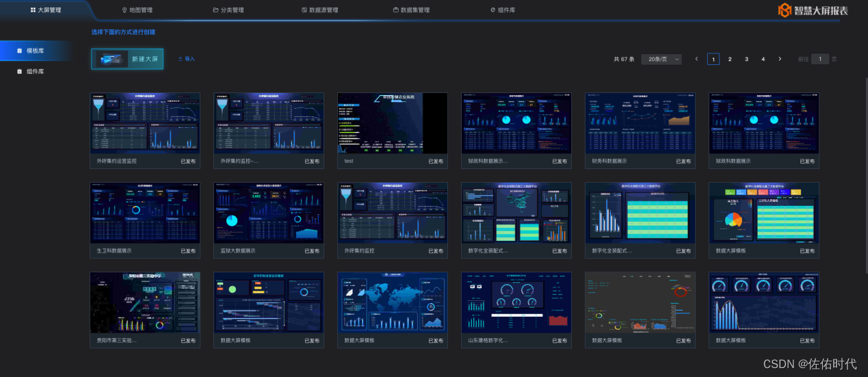This screenshot has height=377, width=868.
Task: Click the test card title text
Action: point(349,161)
